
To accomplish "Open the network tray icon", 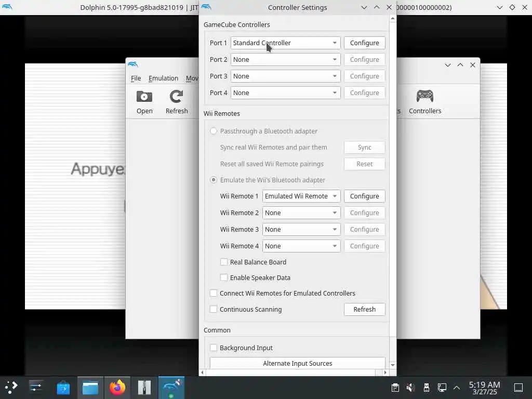I will click(x=442, y=388).
